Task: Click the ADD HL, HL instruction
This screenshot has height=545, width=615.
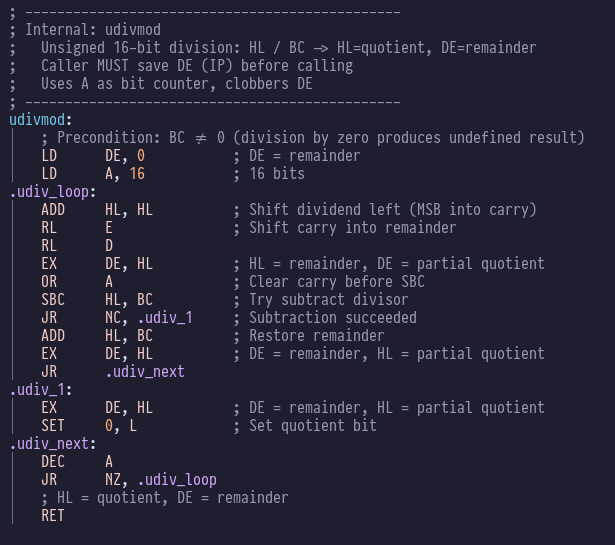Action: click(x=97, y=210)
